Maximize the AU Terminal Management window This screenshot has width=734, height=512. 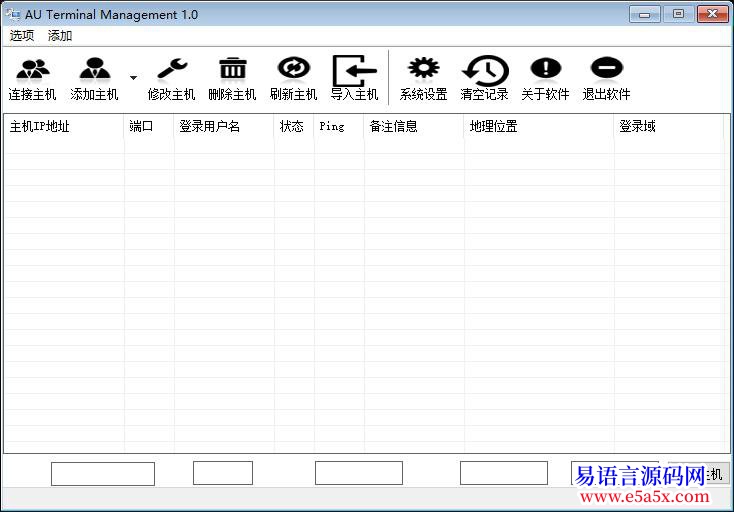coord(678,14)
